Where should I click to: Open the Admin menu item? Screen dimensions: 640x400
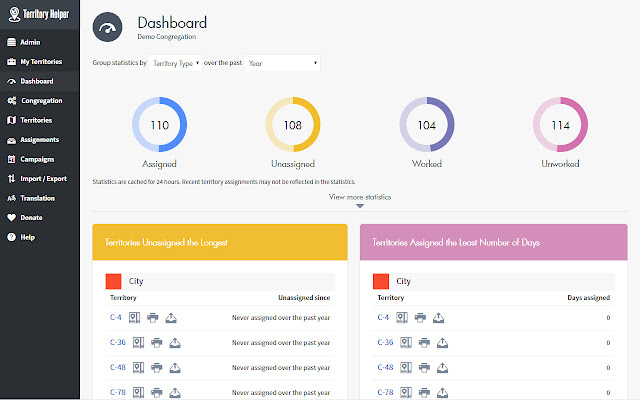[40, 42]
